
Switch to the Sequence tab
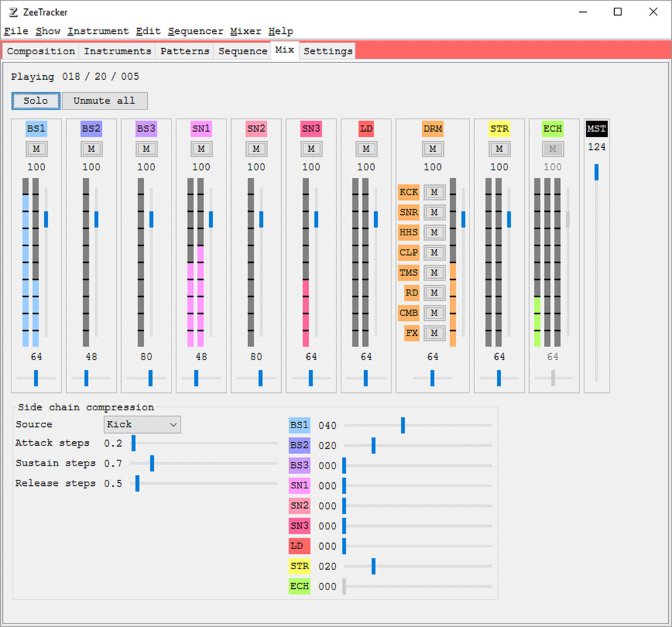click(x=243, y=51)
